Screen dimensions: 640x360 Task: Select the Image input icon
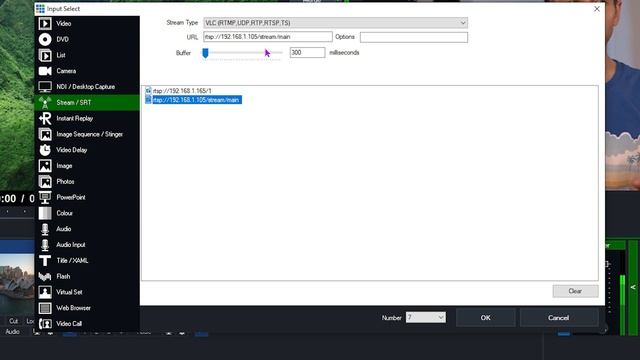45,166
